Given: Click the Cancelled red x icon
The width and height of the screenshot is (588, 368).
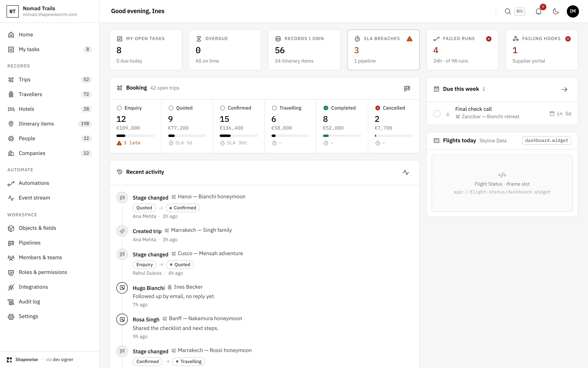Looking at the screenshot, I should click(x=378, y=108).
